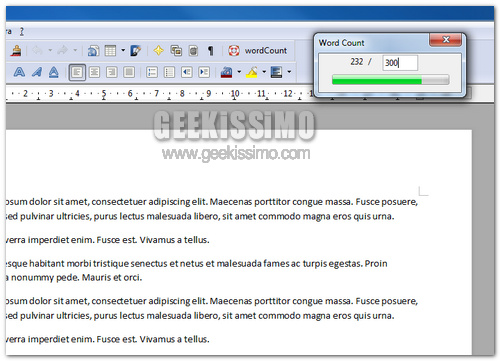The width and height of the screenshot is (500, 361).
Task: Launch the wordCount lifebuoy icon
Action: pos(234,51)
